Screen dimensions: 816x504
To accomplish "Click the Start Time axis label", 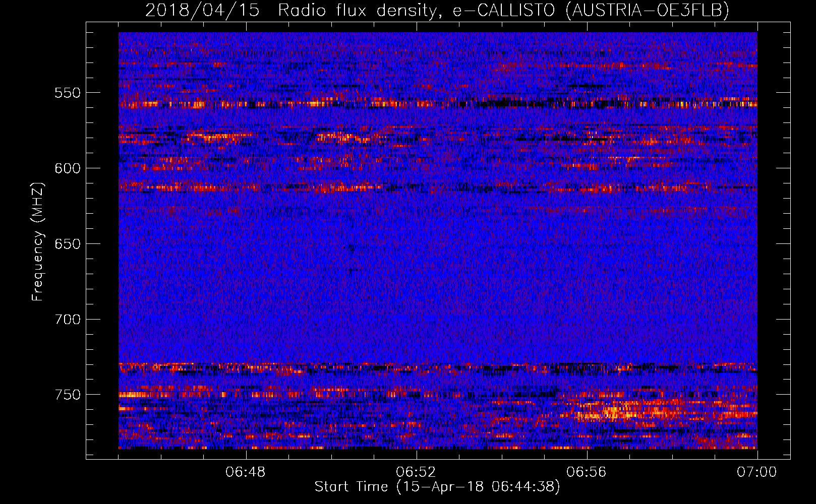I will pos(437,487).
